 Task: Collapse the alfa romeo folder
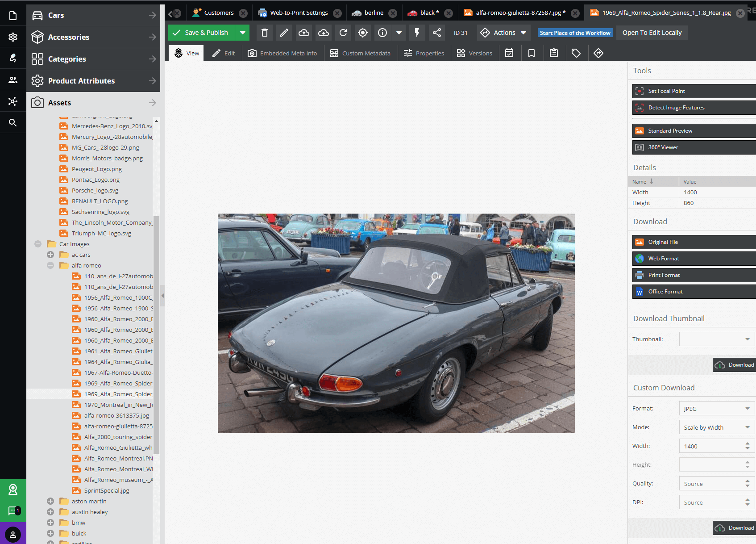pyautogui.click(x=50, y=265)
